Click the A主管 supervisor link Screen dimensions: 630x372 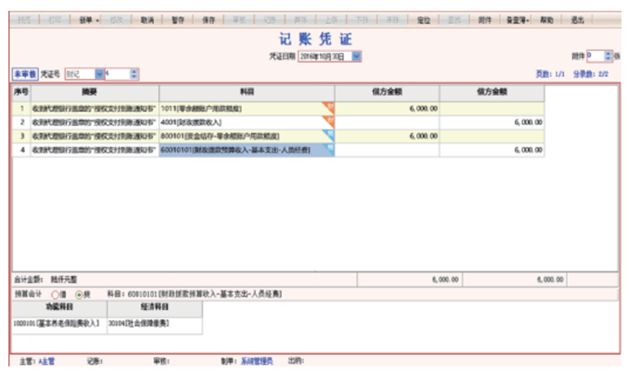pyautogui.click(x=47, y=361)
